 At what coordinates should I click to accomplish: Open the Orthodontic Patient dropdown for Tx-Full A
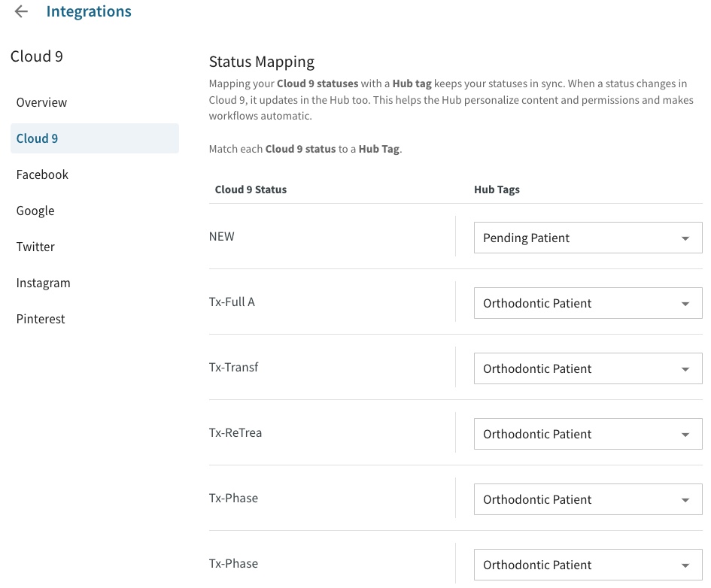point(587,303)
